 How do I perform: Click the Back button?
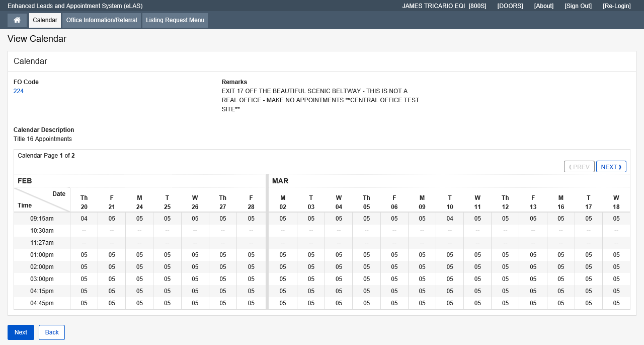51,332
